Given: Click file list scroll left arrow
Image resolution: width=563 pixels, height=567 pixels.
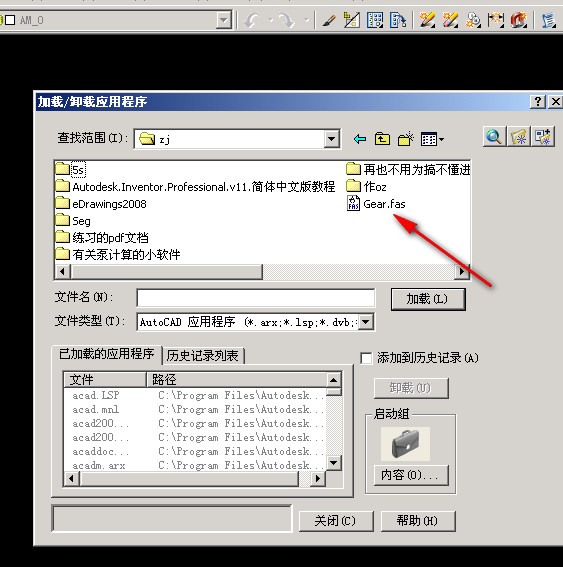Looking at the screenshot, I should click(x=63, y=271).
